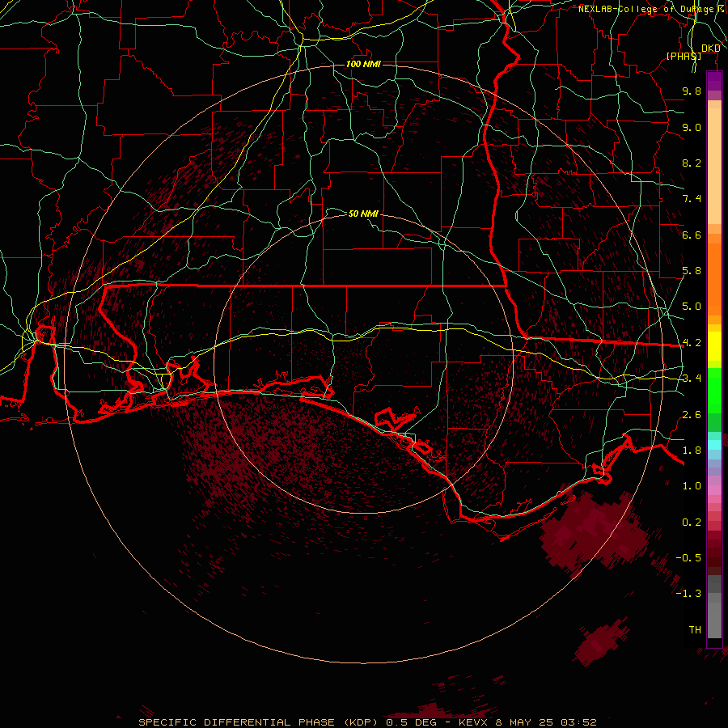The width and height of the screenshot is (728, 728).
Task: Click the 50 NMI range ring label
Action: (x=363, y=214)
